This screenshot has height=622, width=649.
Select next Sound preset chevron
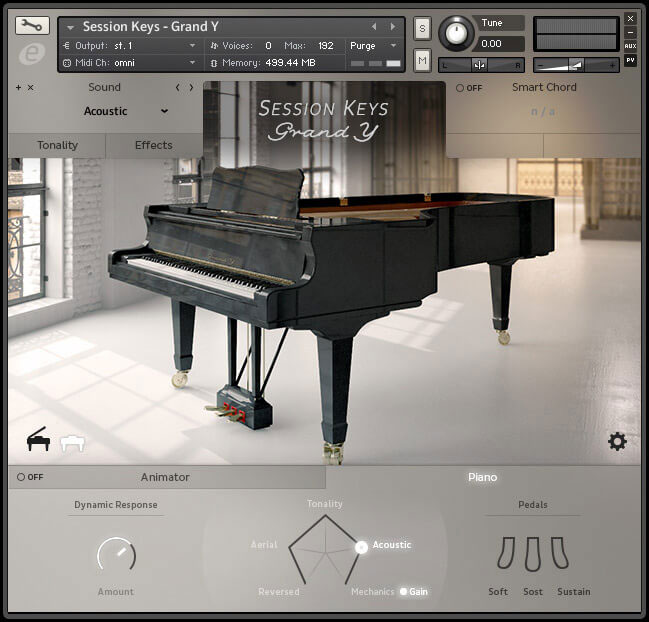(191, 87)
